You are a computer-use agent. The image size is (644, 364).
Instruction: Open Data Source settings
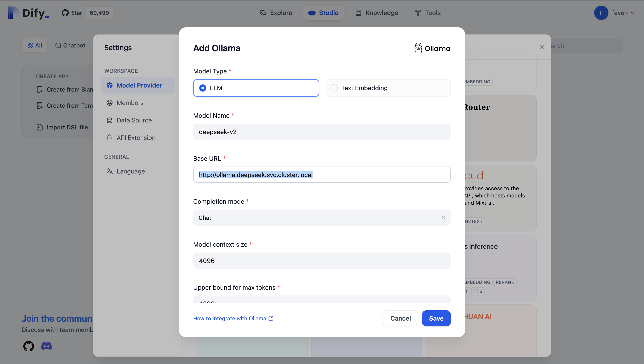138,120
